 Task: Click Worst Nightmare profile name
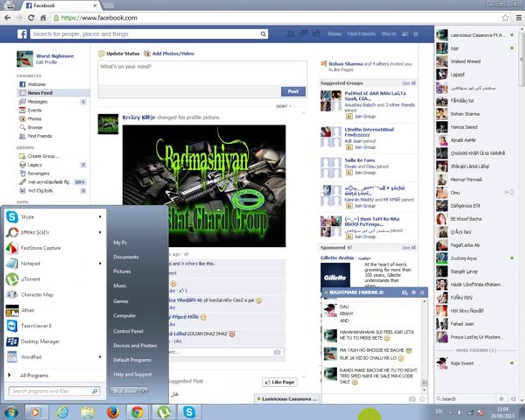55,56
